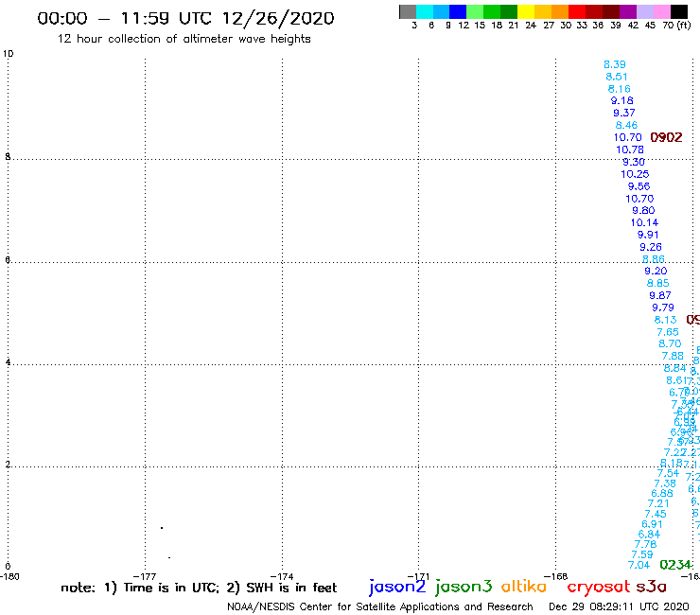This screenshot has height=615, width=700.
Task: Select the yellow swatch in the color scale
Action: tap(525, 11)
